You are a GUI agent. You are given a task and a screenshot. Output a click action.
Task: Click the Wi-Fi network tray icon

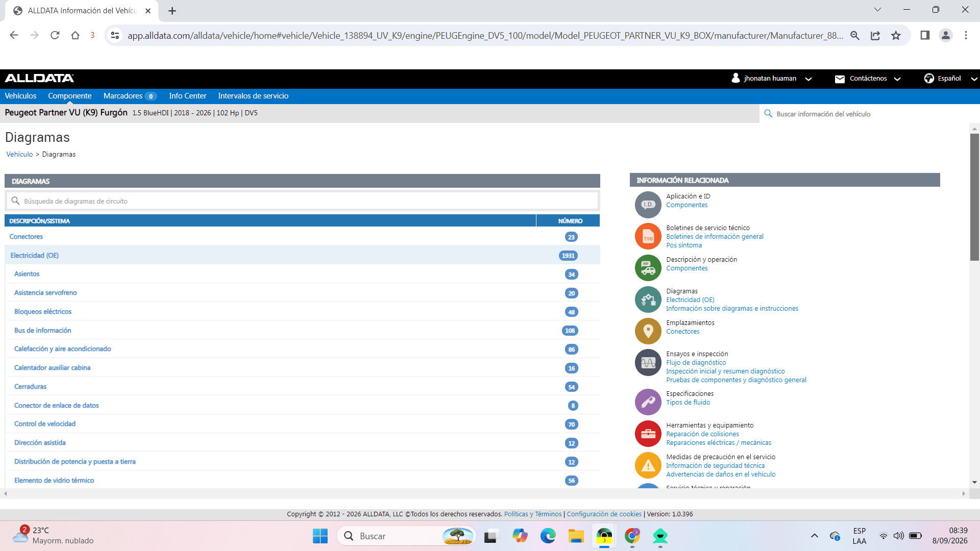(883, 536)
